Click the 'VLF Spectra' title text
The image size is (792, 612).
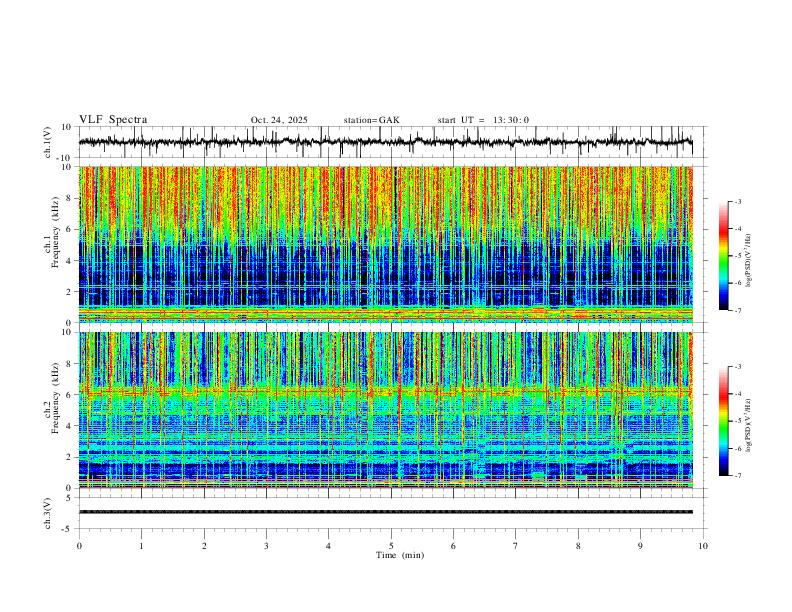113,120
